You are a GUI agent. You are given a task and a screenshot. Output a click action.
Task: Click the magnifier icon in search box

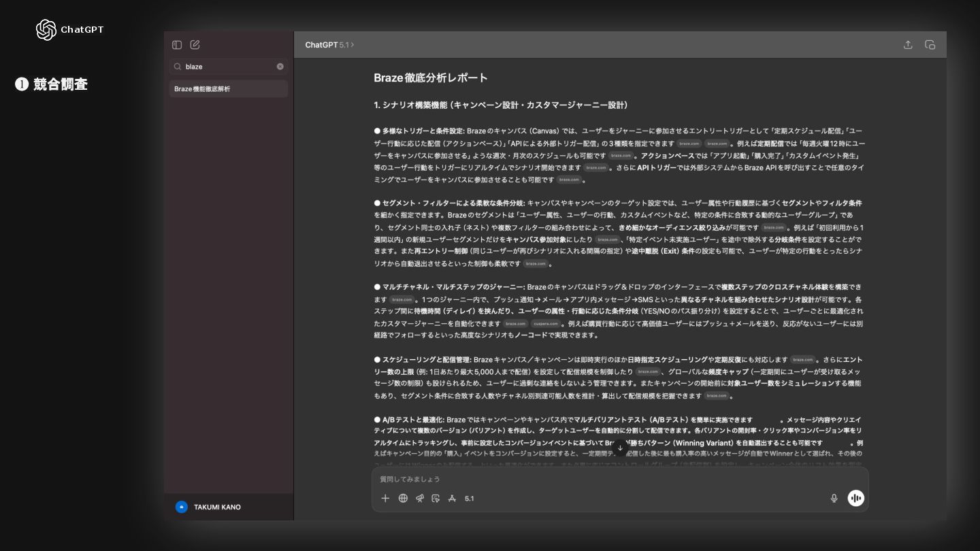click(178, 67)
